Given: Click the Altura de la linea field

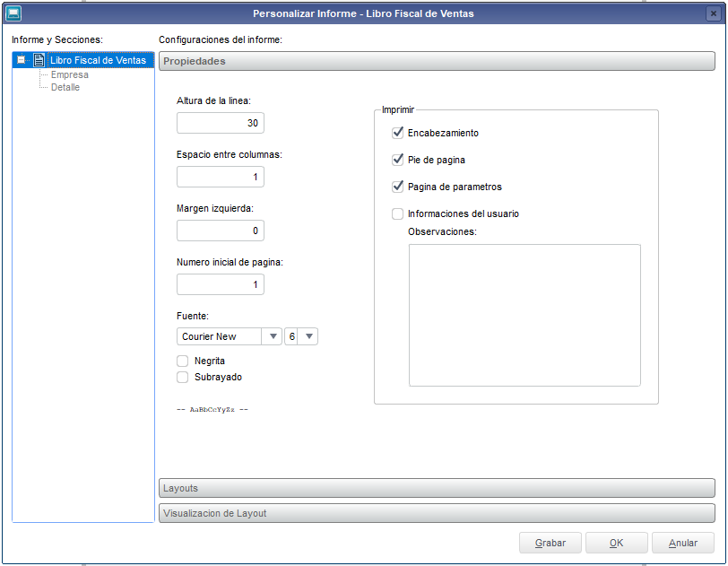Looking at the screenshot, I should [220, 123].
